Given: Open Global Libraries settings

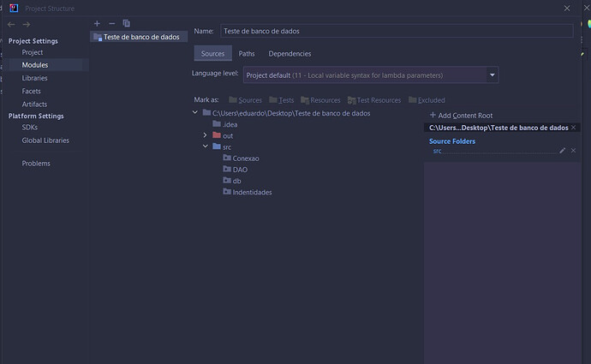Looking at the screenshot, I should point(45,140).
